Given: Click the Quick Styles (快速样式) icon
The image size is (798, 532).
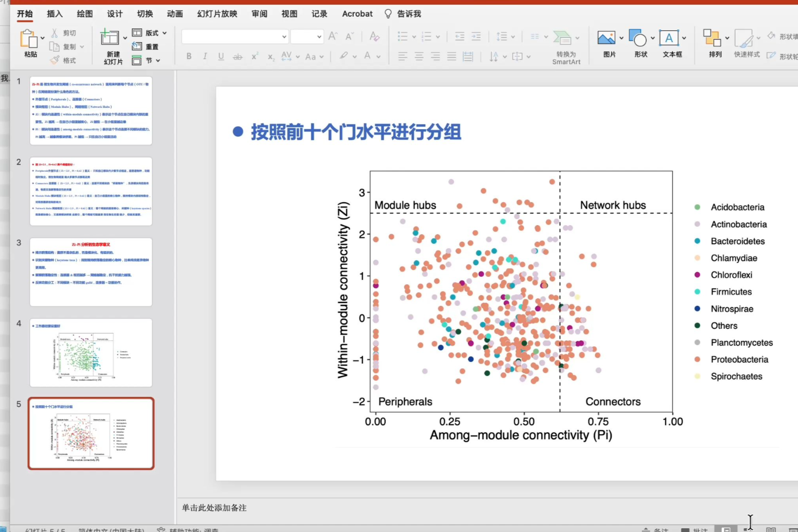Looking at the screenshot, I should pyautogui.click(x=744, y=38).
